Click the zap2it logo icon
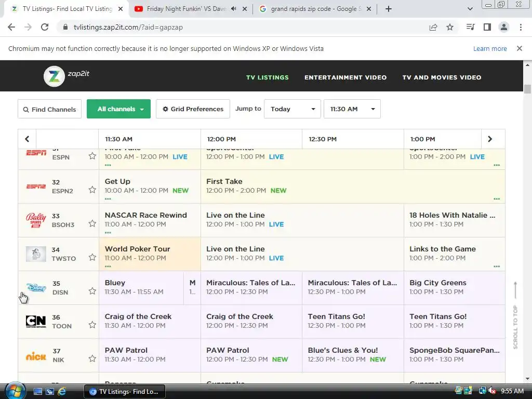The width and height of the screenshot is (532, 399). [54, 76]
